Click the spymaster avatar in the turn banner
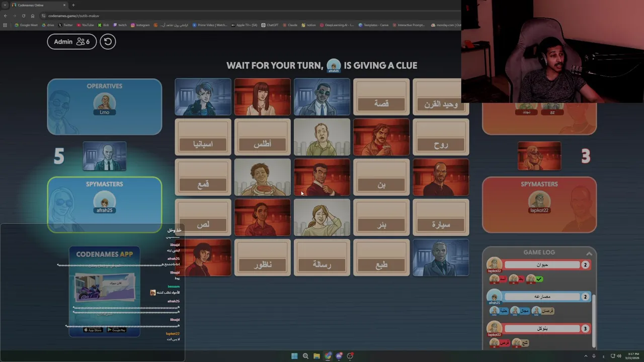Screen dimensions: 644x362 pos(334,66)
